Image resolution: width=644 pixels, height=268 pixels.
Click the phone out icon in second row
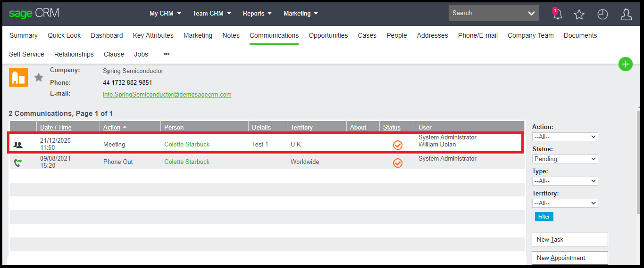[18, 162]
